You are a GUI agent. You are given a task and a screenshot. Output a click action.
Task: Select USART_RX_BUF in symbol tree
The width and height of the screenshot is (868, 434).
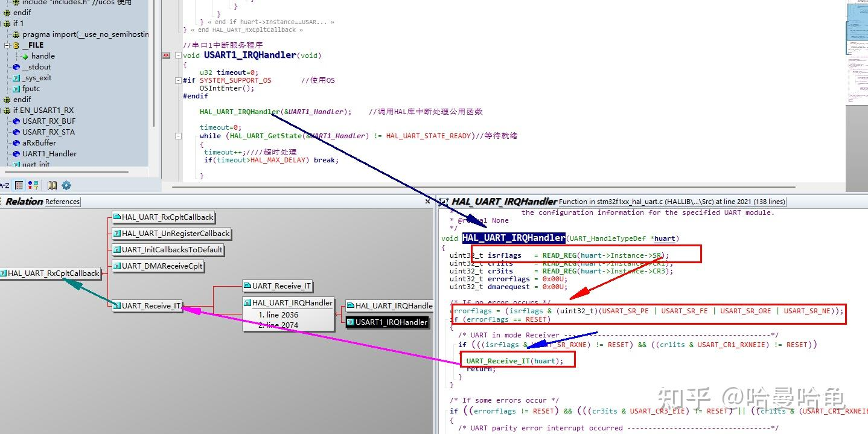coord(48,121)
